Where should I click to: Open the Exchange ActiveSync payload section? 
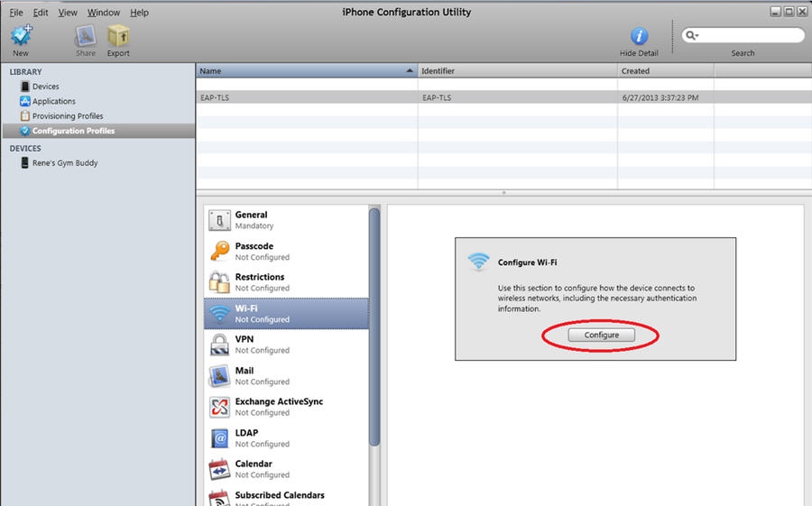(x=286, y=407)
